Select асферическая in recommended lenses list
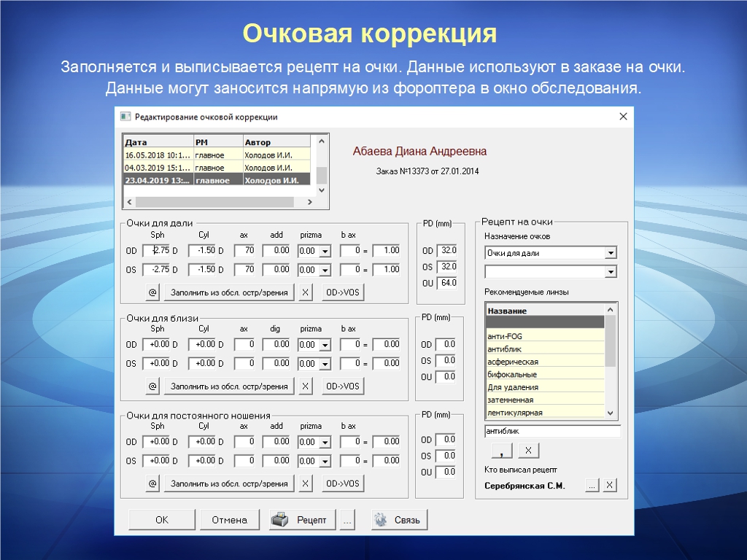Image resolution: width=747 pixels, height=560 pixels. click(545, 362)
